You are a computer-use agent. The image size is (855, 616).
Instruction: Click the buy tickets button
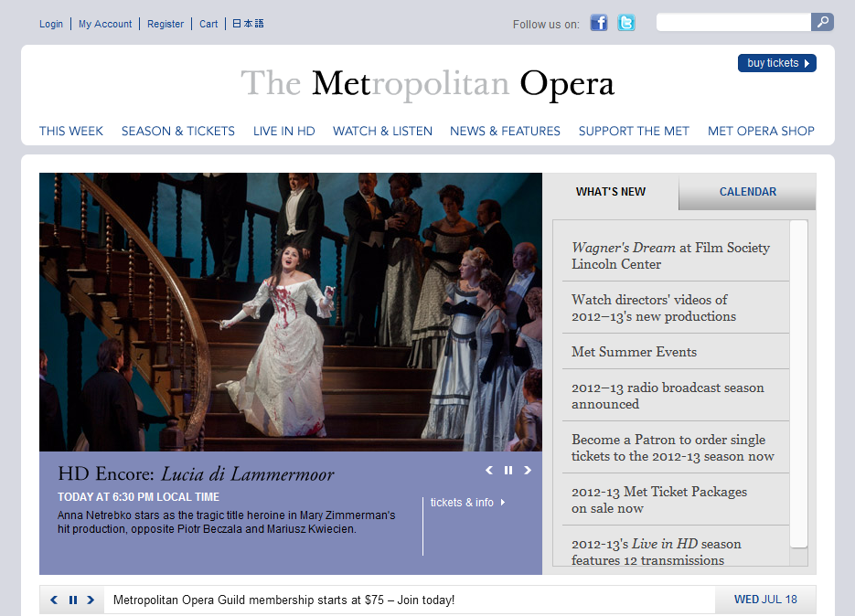click(x=777, y=63)
